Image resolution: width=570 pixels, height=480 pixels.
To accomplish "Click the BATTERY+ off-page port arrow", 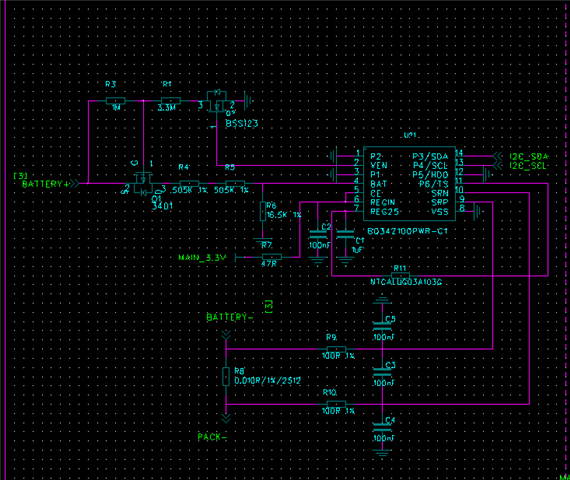I will pos(75,183).
